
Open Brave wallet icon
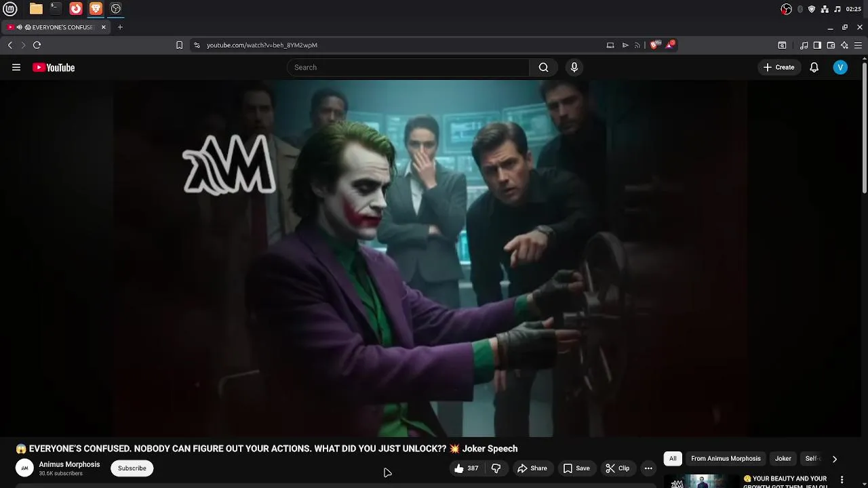pos(831,45)
